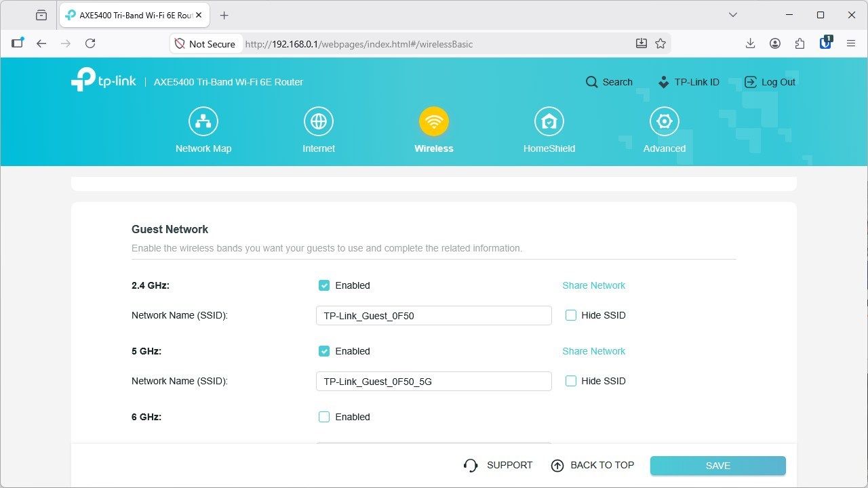Open the browser downloads icon
Image resolution: width=868 pixels, height=488 pixels.
coord(750,43)
